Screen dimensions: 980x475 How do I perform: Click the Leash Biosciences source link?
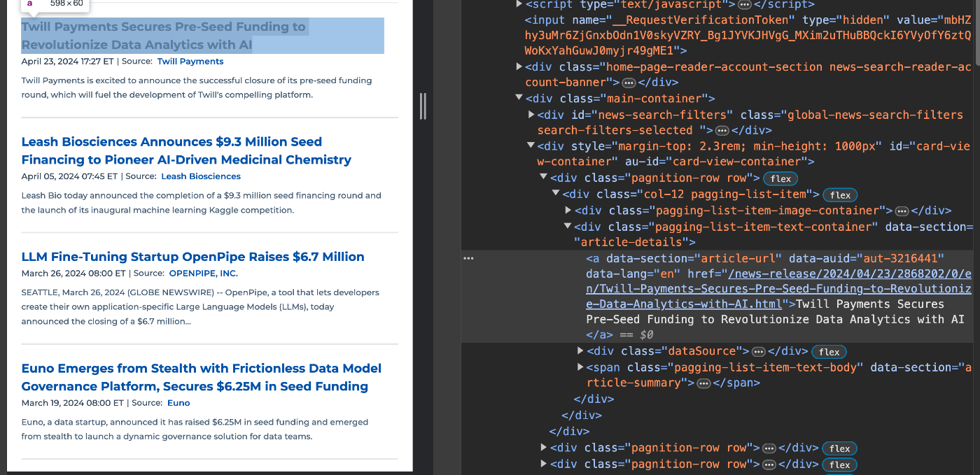point(201,176)
